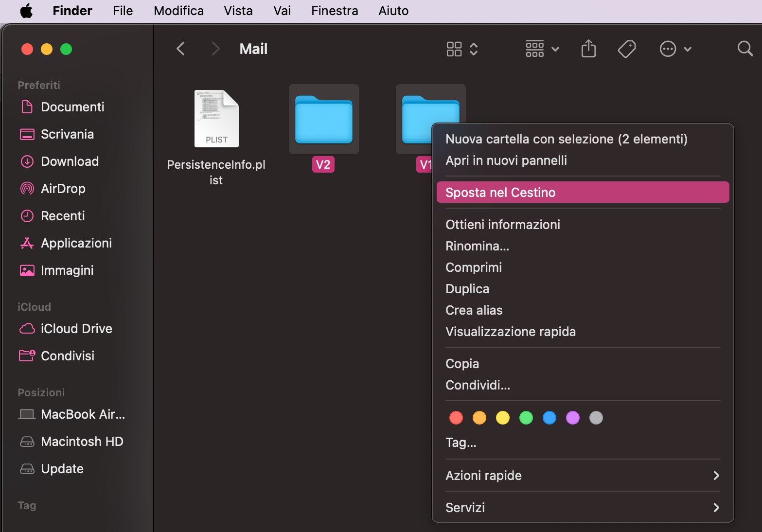Open Immagini in the sidebar
The width and height of the screenshot is (762, 532).
[67, 270]
